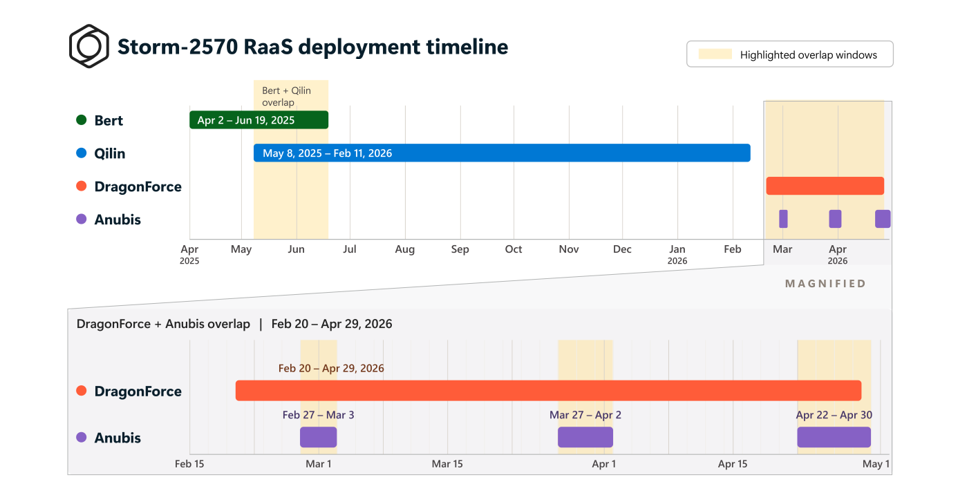
Task: Click the 'Highlighted overlap windows' legend label
Action: pos(808,54)
